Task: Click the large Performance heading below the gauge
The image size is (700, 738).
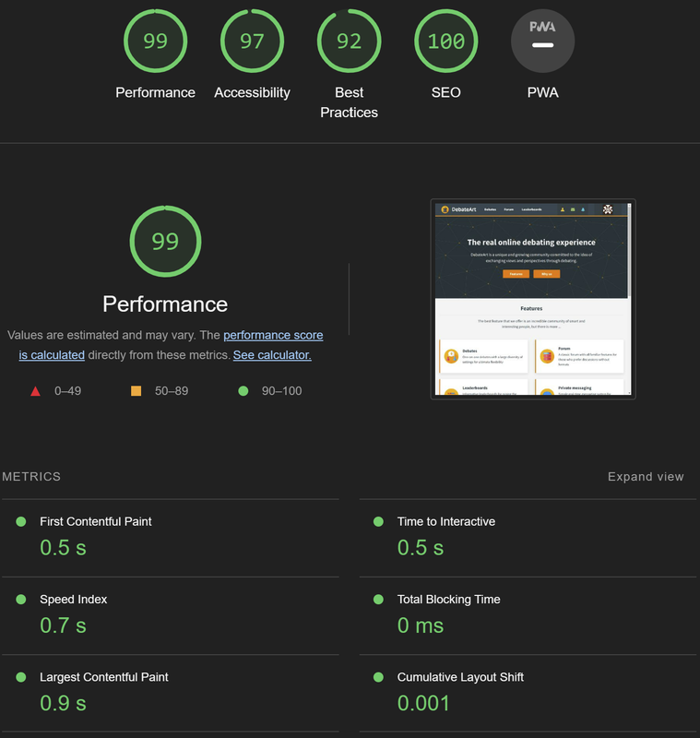Action: [x=165, y=304]
